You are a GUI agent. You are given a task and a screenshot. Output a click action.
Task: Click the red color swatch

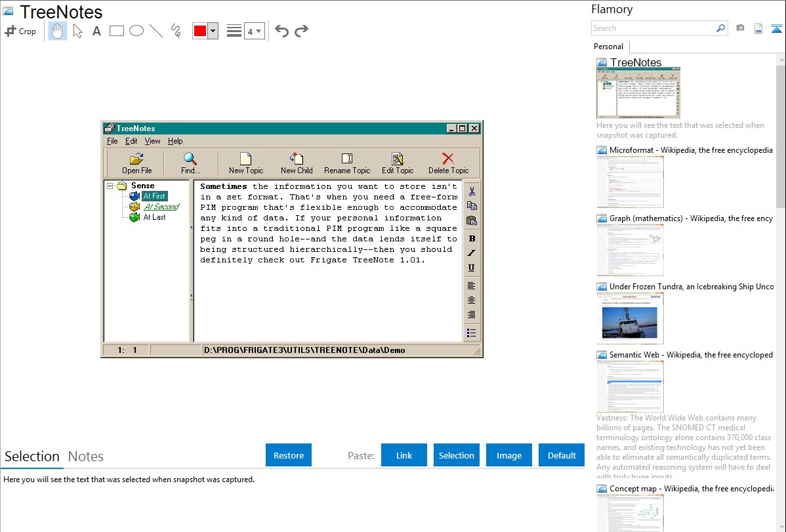tap(200, 31)
